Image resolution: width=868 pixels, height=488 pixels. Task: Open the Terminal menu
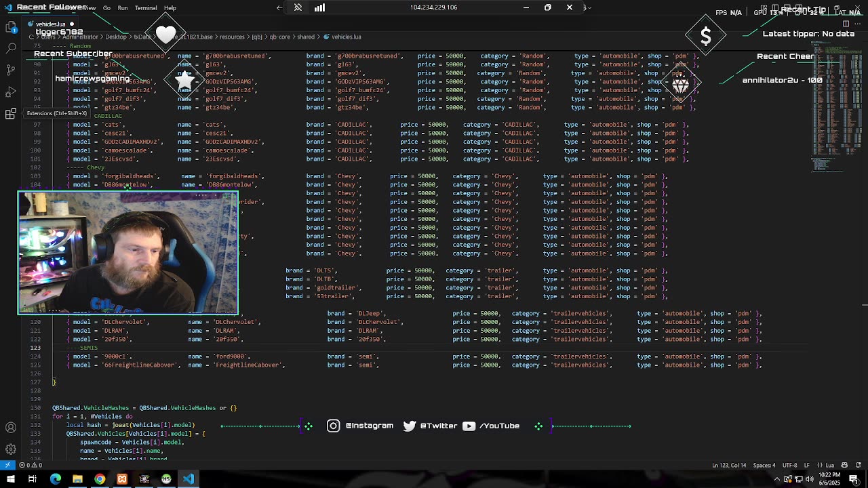click(x=146, y=8)
